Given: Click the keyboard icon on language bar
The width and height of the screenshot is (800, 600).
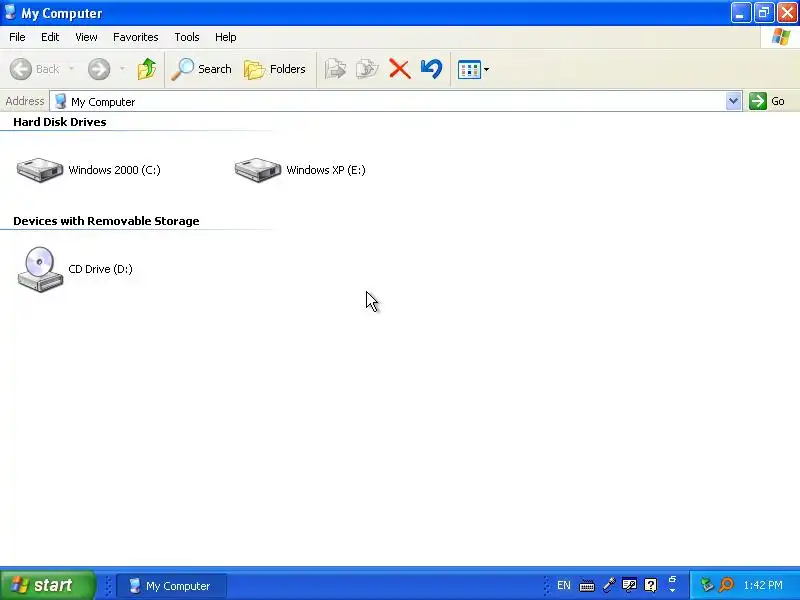Looking at the screenshot, I should pos(587,586).
